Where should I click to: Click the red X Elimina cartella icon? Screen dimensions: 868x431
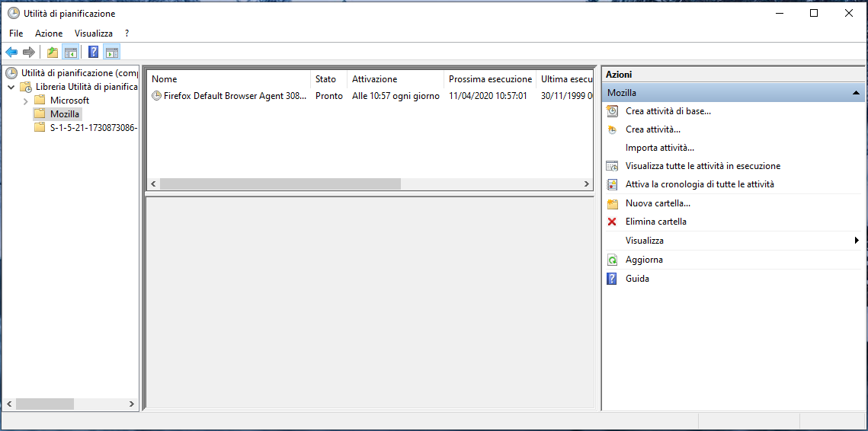[612, 222]
